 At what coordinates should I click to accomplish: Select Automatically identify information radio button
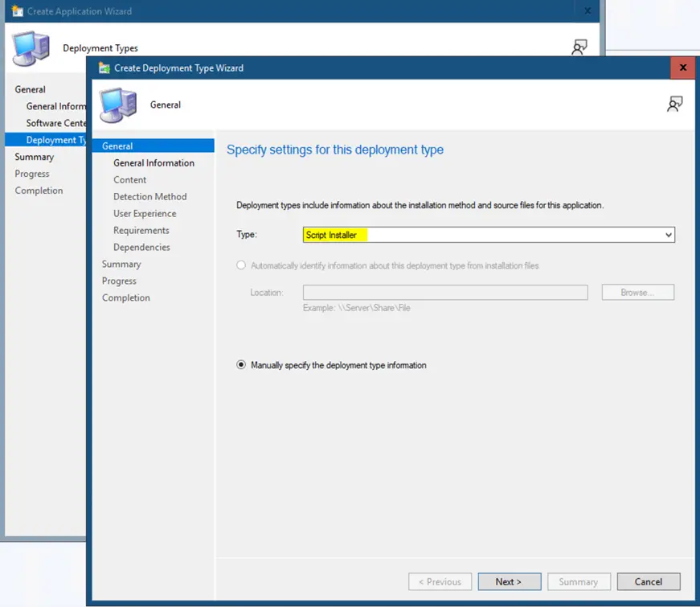(241, 265)
